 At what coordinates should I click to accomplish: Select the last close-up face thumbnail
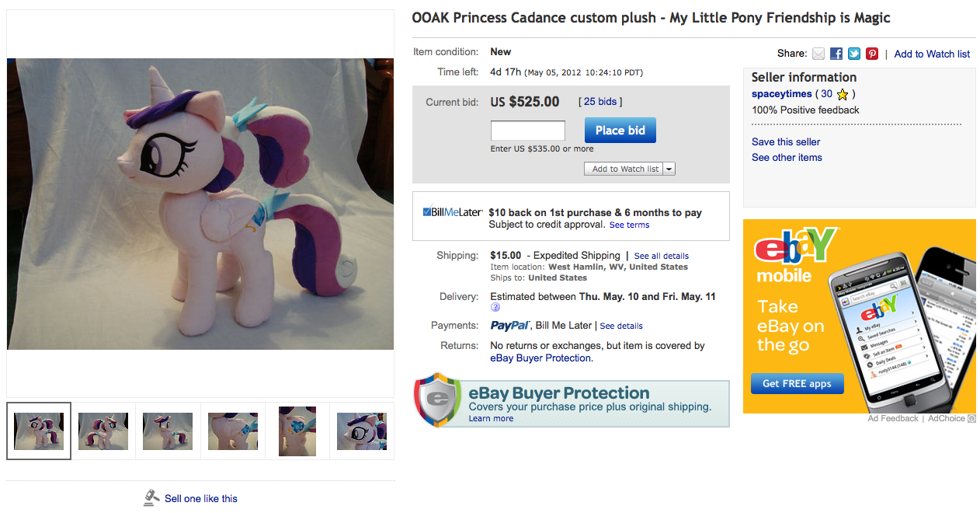362,431
